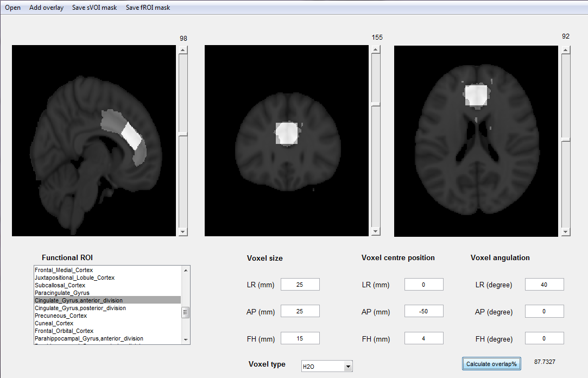588x378 pixels.
Task: Click up arrow of coronal slice scrollbar
Action: click(x=376, y=49)
